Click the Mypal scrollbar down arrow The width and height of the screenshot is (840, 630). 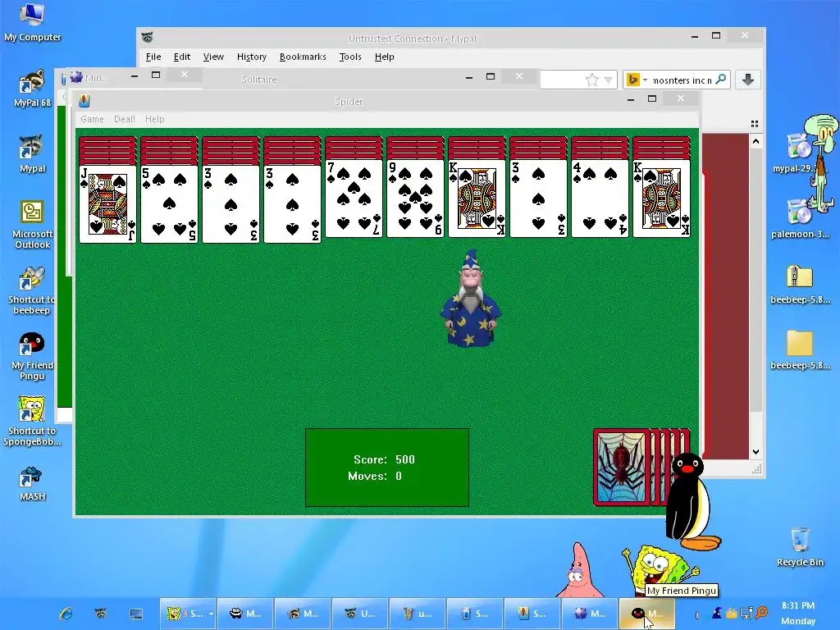point(756,452)
